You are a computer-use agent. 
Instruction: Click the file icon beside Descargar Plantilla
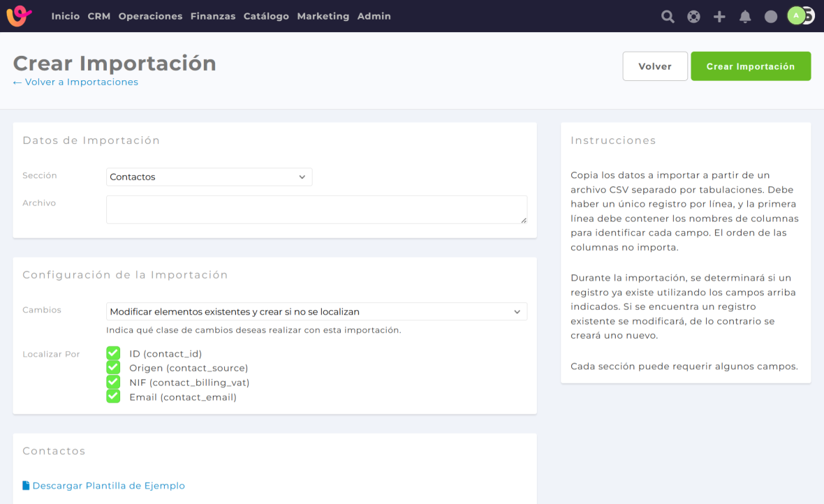click(x=26, y=486)
